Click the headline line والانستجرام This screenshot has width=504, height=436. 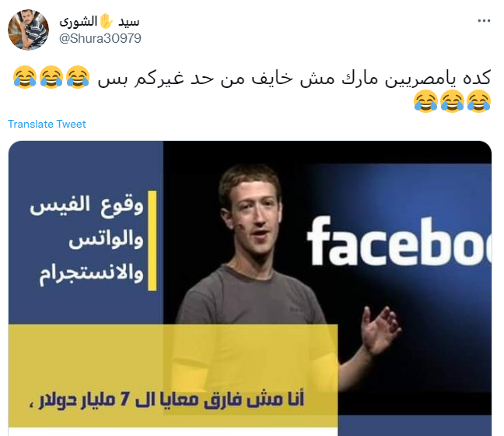tap(91, 274)
